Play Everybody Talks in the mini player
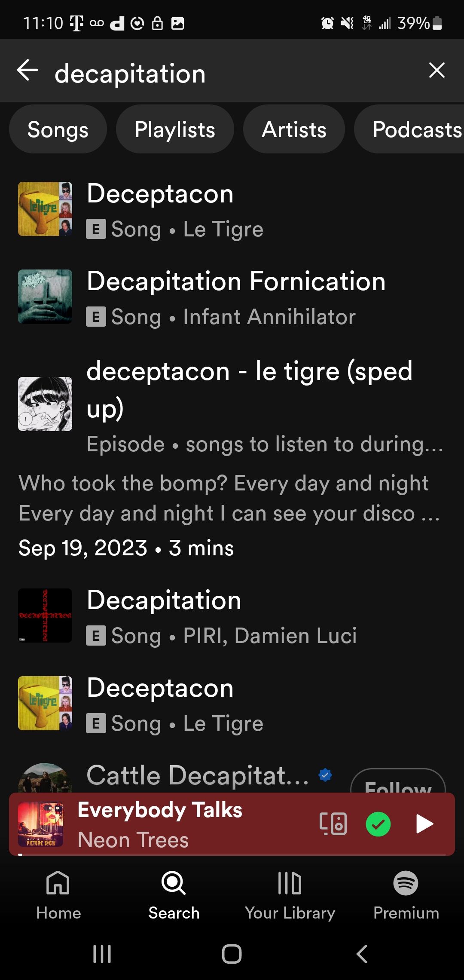The height and width of the screenshot is (980, 464). pos(424,824)
